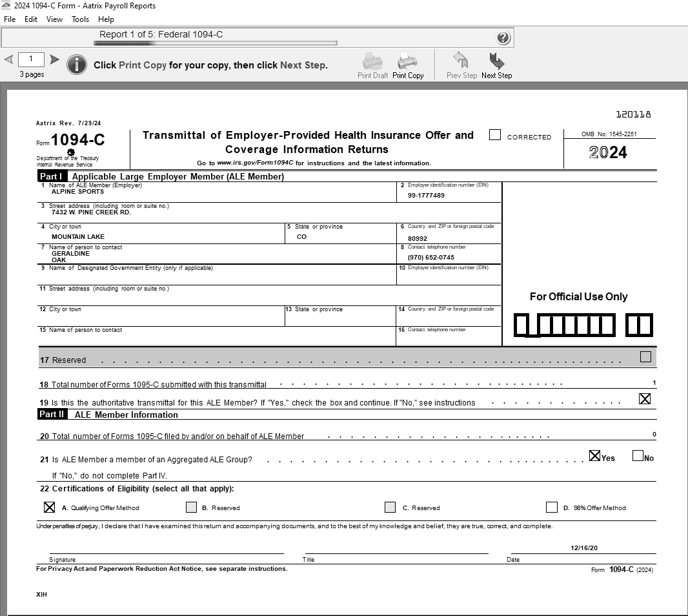Select Yes for Aggregated ALE Group
This screenshot has width=688, height=616.
(594, 456)
